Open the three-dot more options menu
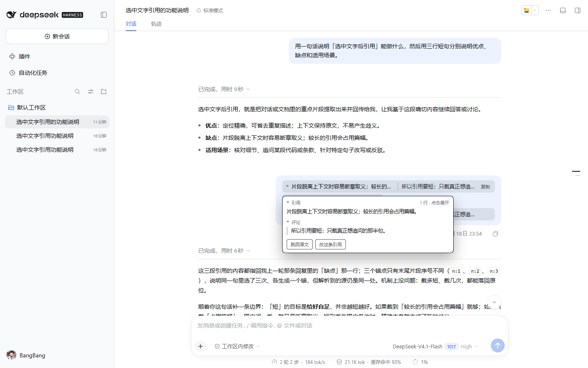 tap(548, 10)
